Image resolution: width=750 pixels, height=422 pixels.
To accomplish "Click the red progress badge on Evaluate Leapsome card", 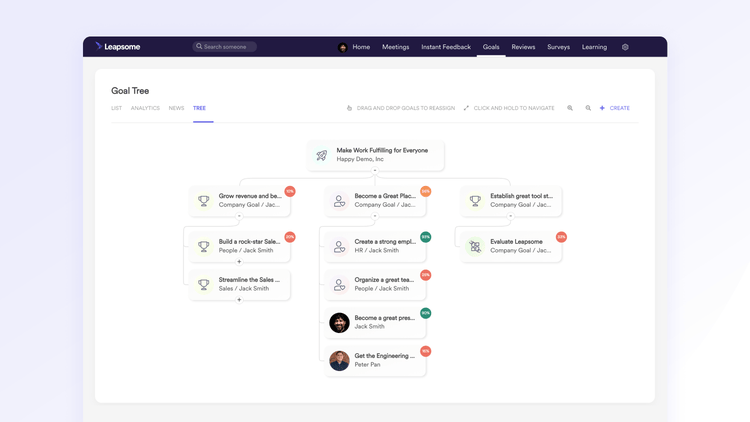I will point(562,237).
